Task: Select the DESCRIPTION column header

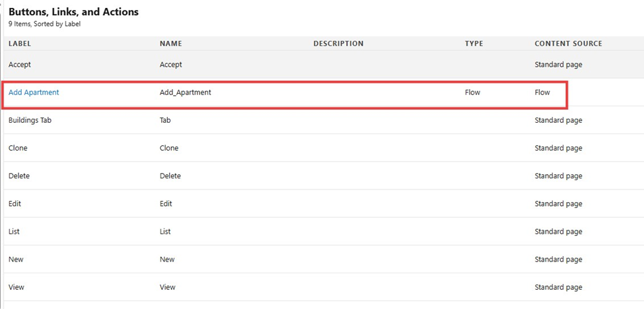Action: pos(338,44)
